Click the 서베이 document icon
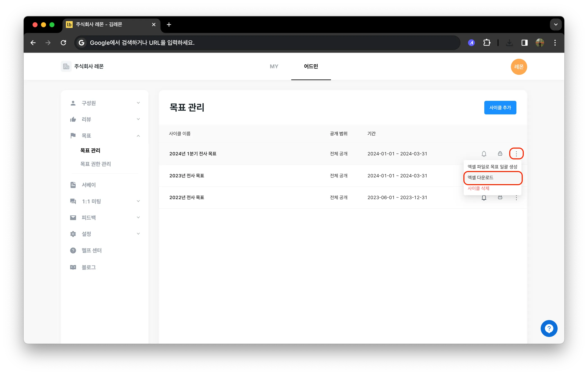Image resolution: width=588 pixels, height=375 pixels. (x=73, y=185)
